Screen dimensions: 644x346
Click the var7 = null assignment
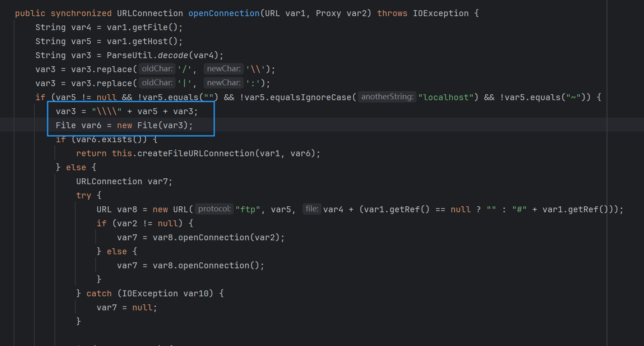[126, 307]
